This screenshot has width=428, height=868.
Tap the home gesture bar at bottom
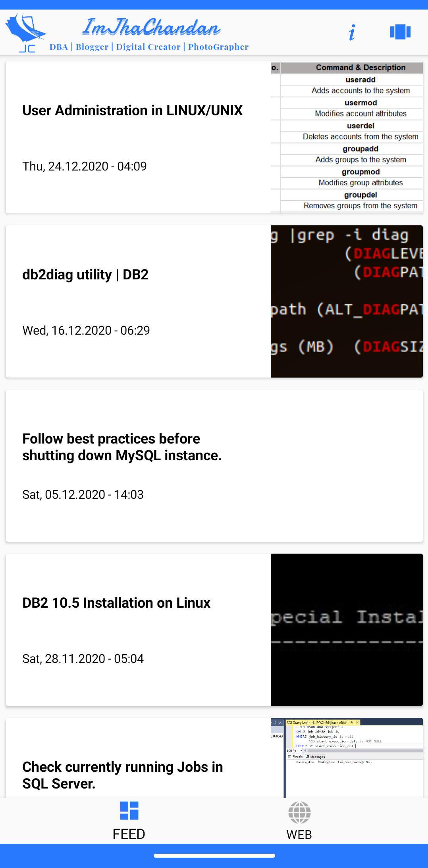214,856
